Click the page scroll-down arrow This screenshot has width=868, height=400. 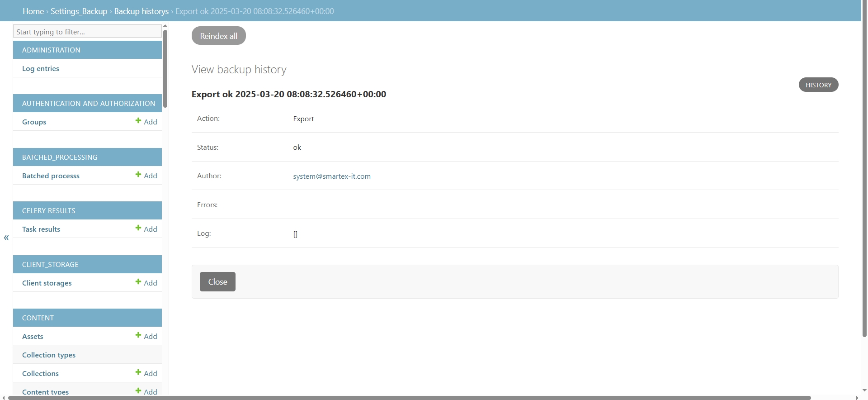click(864, 390)
